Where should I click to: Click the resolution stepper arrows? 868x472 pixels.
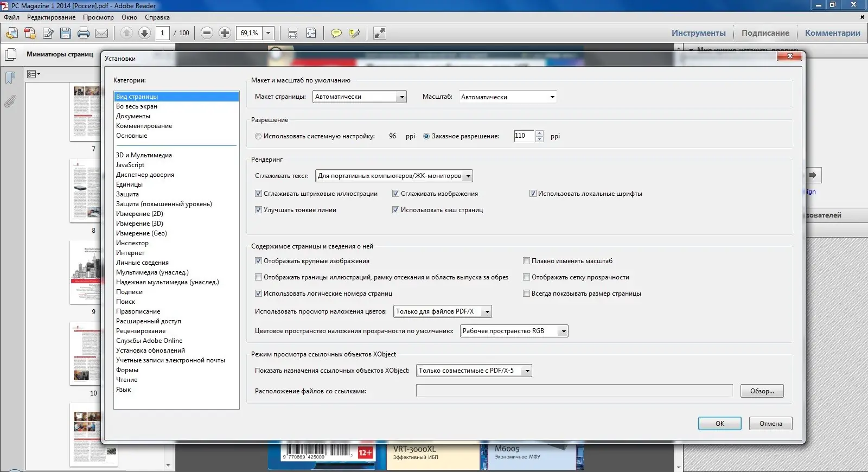click(x=539, y=136)
